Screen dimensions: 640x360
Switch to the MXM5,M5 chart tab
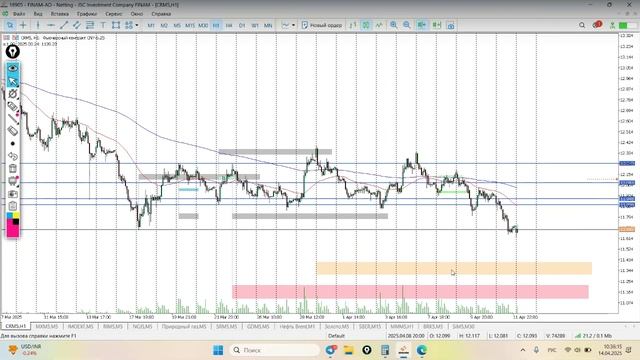[47, 327]
